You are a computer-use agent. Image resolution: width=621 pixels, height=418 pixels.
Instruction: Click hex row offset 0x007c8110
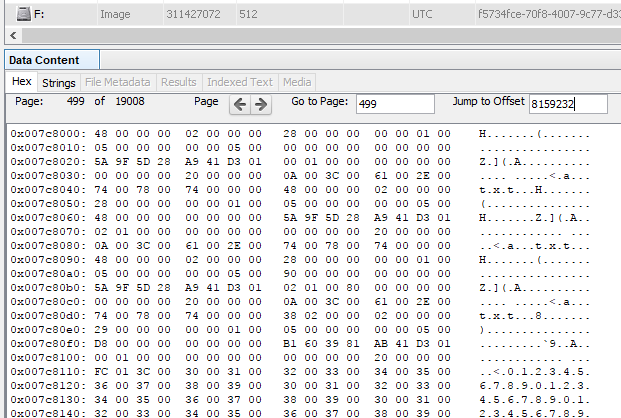(48, 372)
